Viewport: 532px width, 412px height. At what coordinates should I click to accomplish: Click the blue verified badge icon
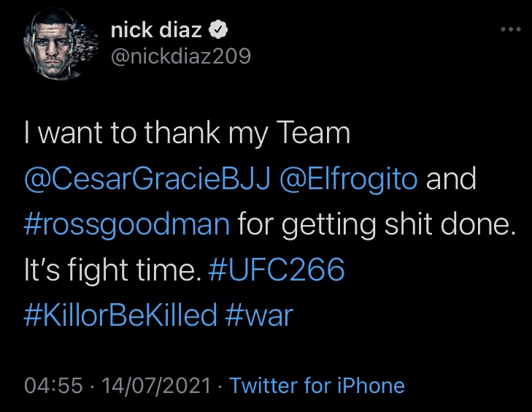[217, 30]
